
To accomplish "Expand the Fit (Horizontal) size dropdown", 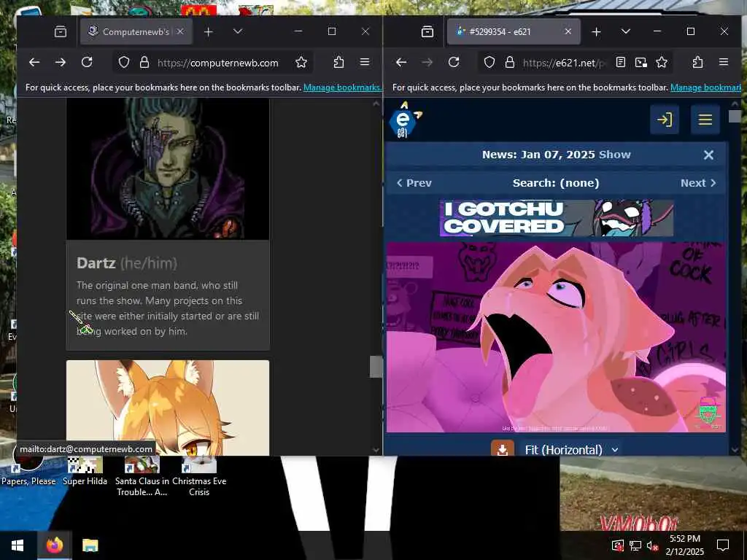I will tap(572, 449).
